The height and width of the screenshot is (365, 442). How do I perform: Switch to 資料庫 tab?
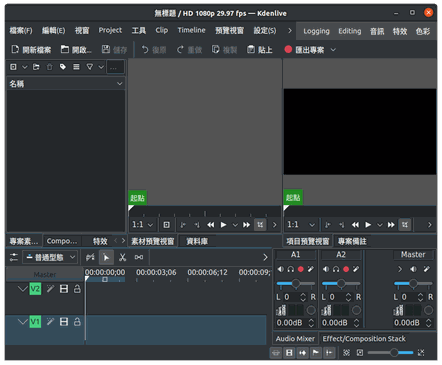[197, 241]
